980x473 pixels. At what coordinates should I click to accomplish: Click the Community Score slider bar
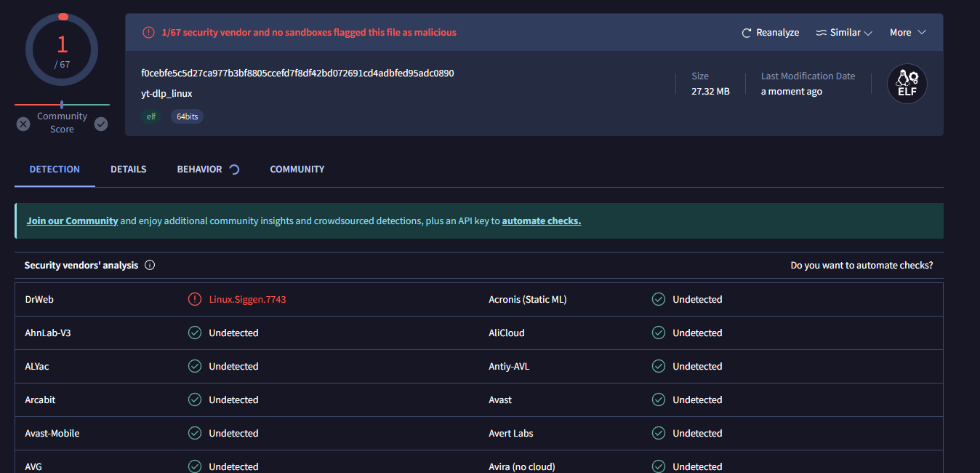coord(62,105)
